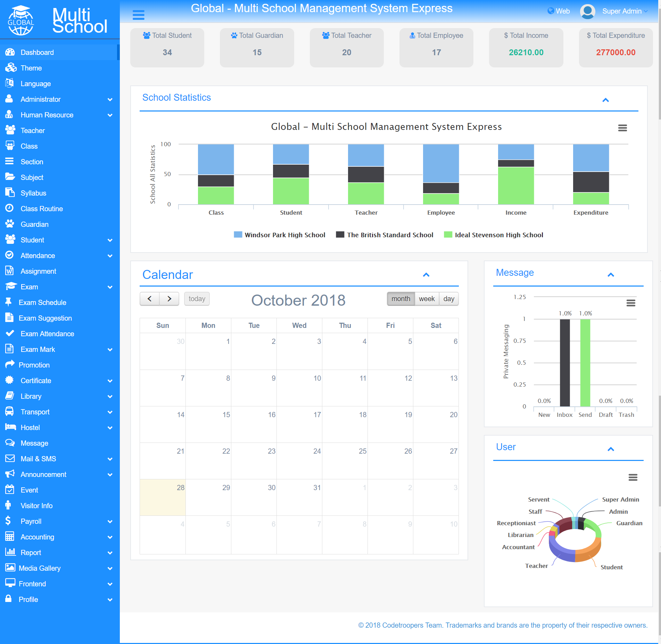Click the Web globe icon
Screen dimensions: 661x644
(551, 11)
